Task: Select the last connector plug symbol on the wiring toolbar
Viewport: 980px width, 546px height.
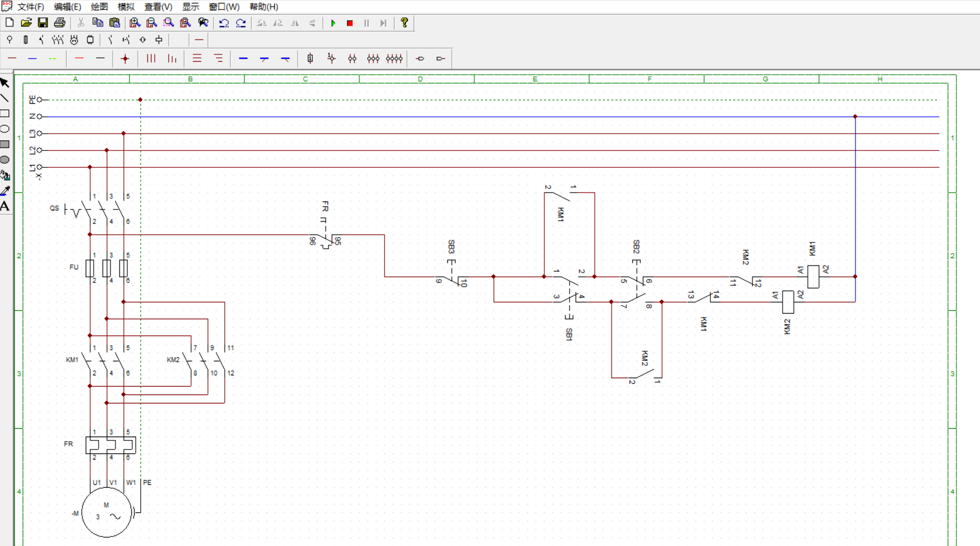Action: [x=441, y=58]
